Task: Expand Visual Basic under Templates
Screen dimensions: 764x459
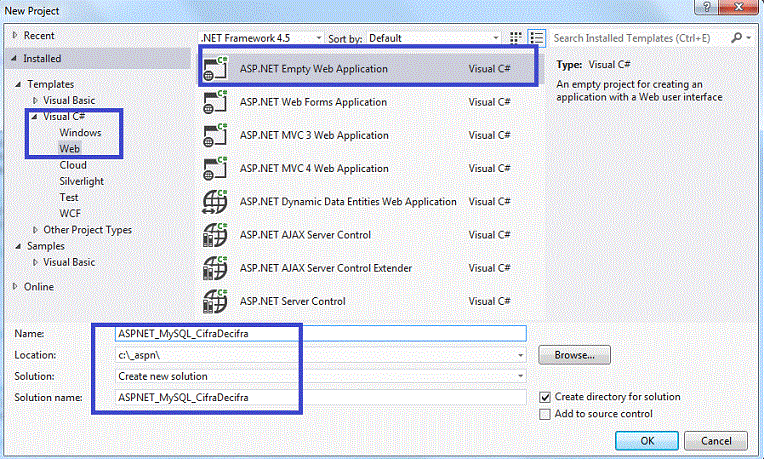Action: click(x=35, y=100)
